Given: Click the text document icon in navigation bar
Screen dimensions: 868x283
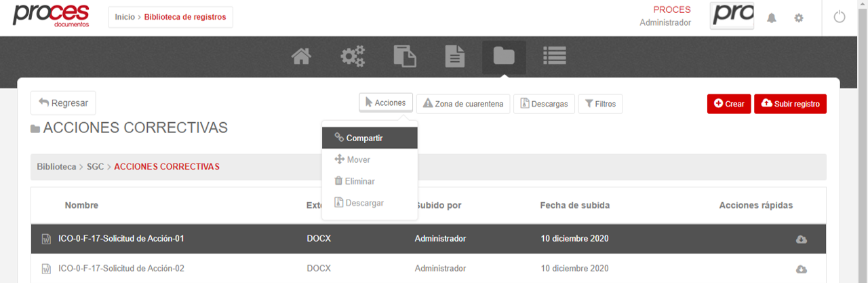Looking at the screenshot, I should 454,56.
